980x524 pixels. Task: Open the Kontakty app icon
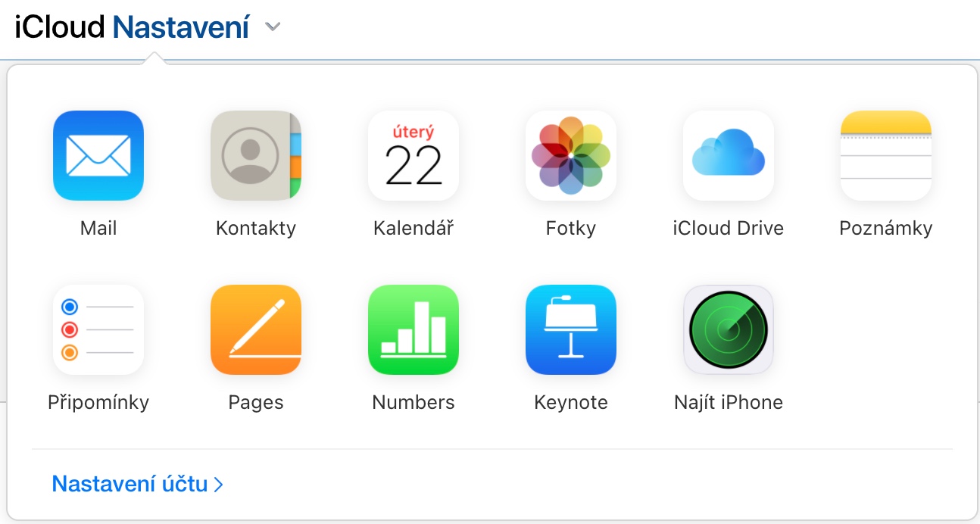(x=256, y=156)
